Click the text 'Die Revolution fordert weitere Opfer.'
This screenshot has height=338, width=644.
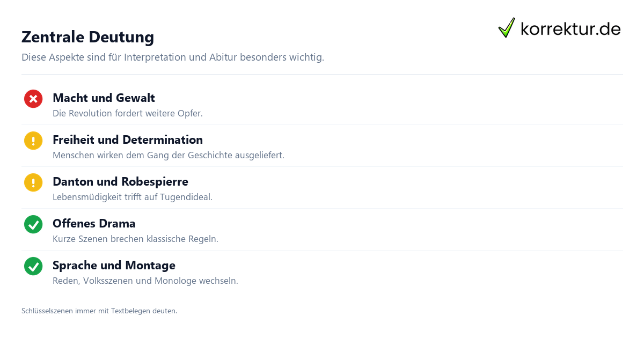pos(128,113)
